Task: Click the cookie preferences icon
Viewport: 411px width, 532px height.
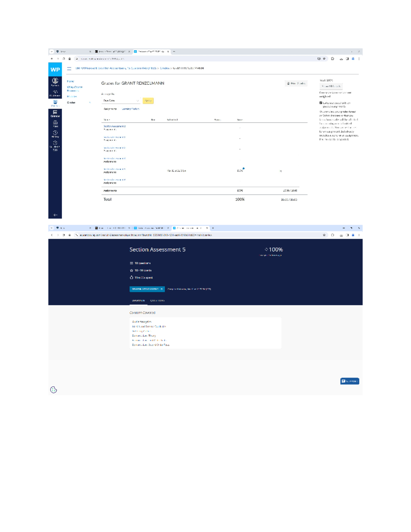Action: coord(53,389)
